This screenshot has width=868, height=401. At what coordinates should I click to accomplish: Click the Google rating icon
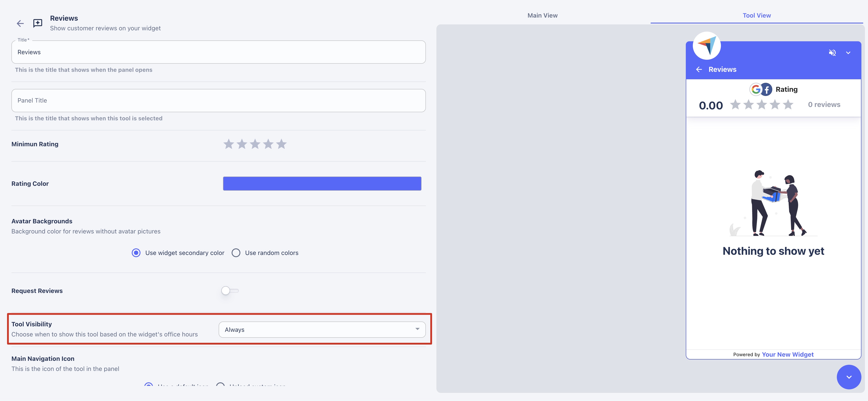coord(756,89)
